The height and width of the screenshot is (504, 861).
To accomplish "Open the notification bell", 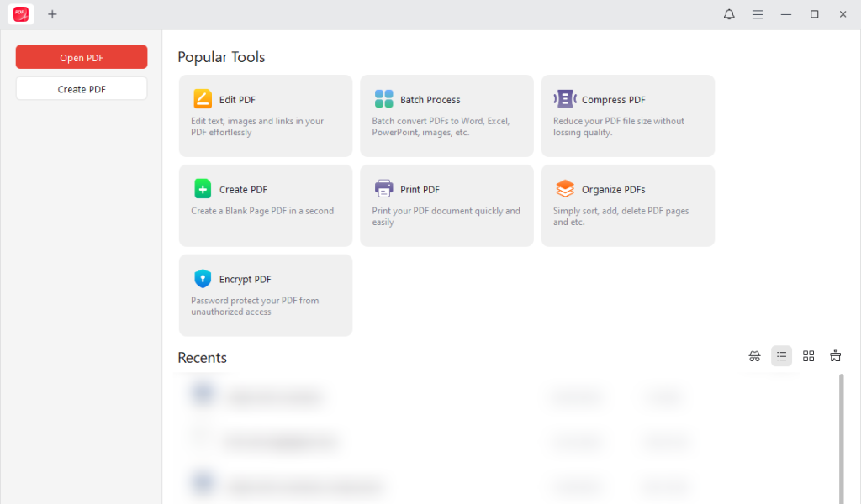I will coord(729,14).
